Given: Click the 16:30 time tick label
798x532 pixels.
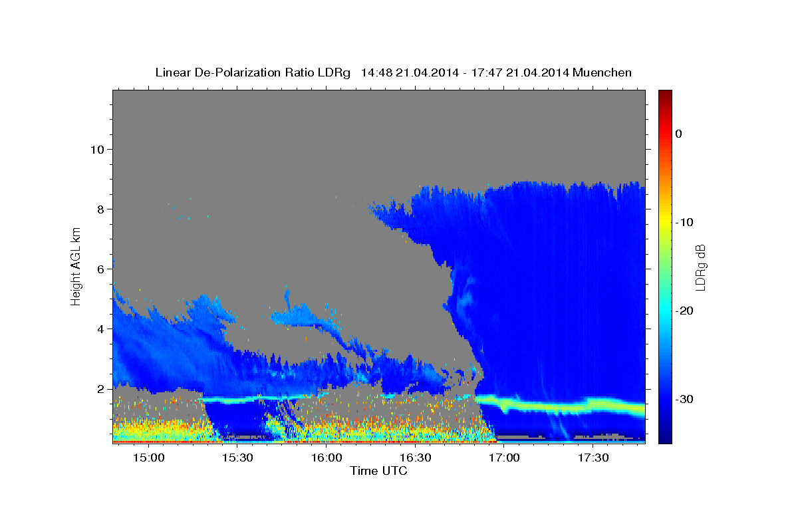Looking at the screenshot, I should pyautogui.click(x=416, y=458).
